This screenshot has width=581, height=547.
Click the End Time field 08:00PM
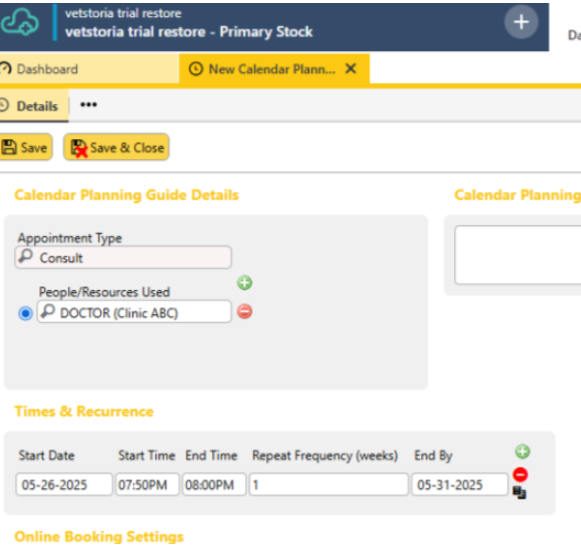[214, 484]
